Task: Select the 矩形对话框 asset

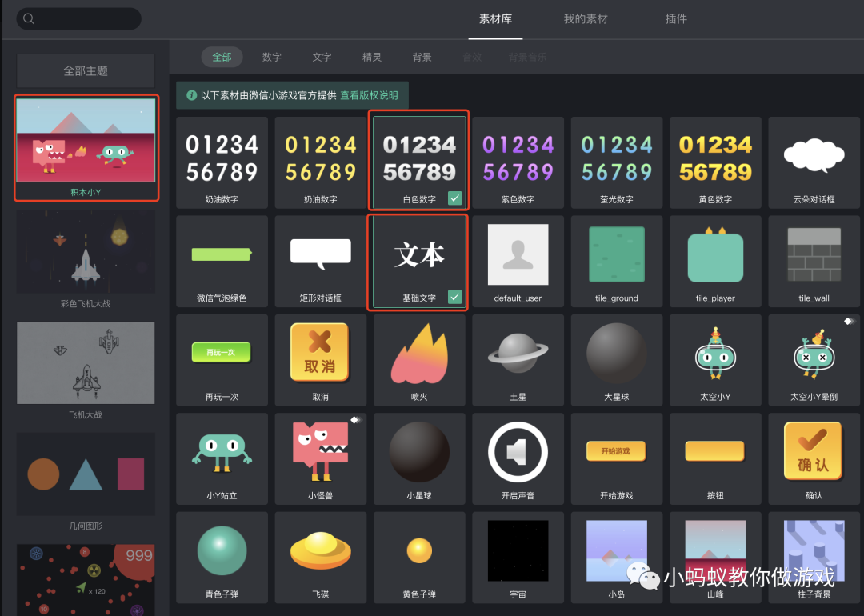Action: [321, 261]
